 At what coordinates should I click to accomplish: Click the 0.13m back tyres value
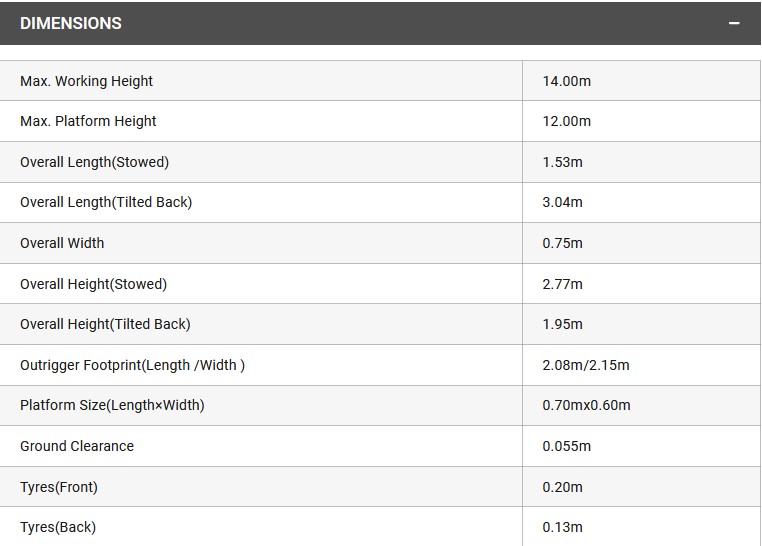[563, 527]
